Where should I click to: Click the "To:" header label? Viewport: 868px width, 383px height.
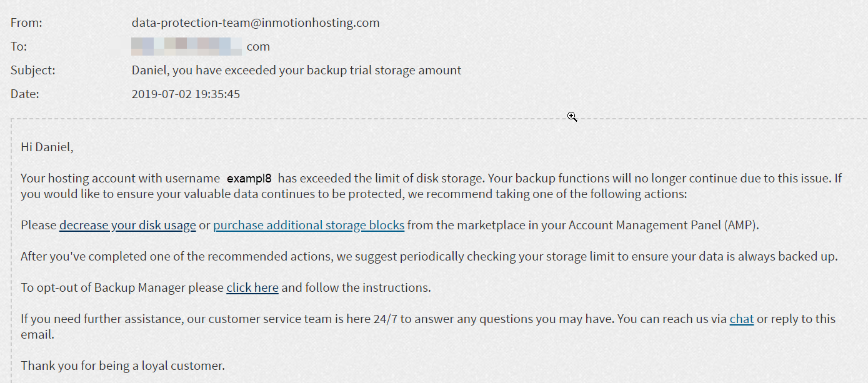pyautogui.click(x=19, y=46)
